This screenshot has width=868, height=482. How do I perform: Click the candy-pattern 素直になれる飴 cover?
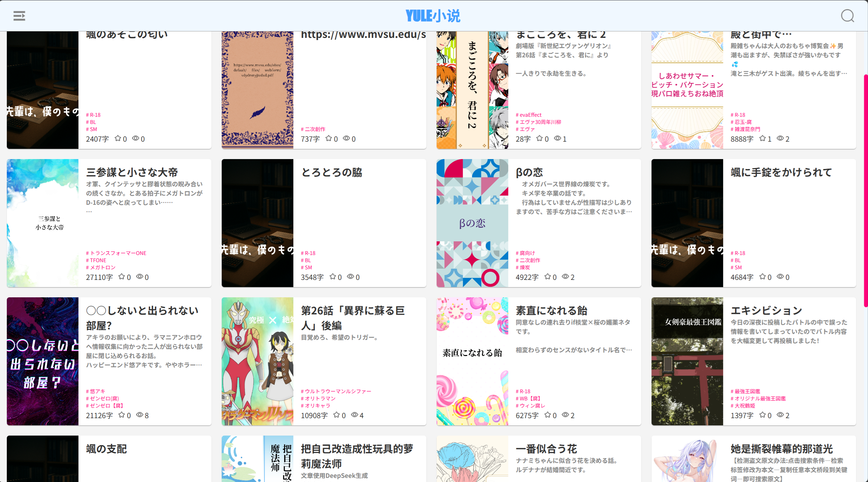[x=472, y=361]
